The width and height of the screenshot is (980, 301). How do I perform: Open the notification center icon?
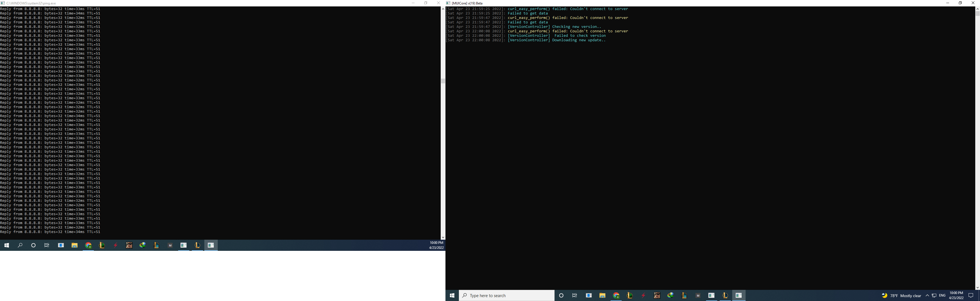tap(971, 295)
